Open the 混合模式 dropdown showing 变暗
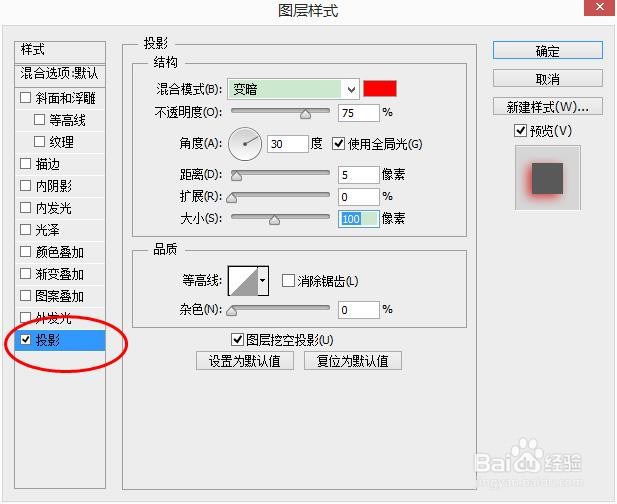The width and height of the screenshot is (617, 504). point(293,89)
